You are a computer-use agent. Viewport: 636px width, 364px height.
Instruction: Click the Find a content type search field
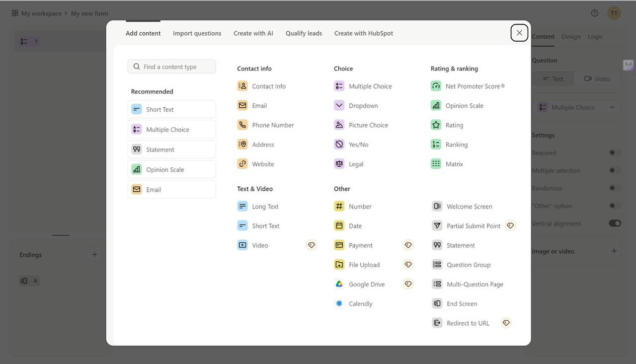pyautogui.click(x=171, y=66)
